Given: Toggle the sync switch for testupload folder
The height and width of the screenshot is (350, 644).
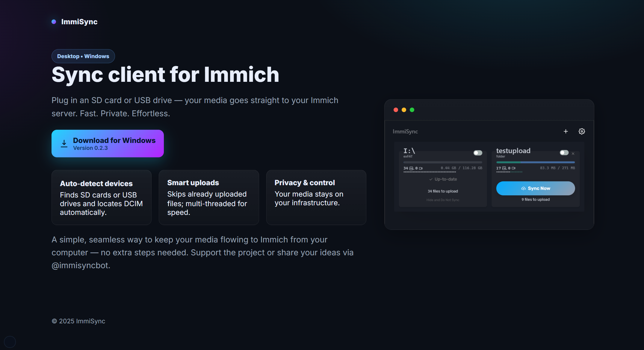Looking at the screenshot, I should pos(564,153).
